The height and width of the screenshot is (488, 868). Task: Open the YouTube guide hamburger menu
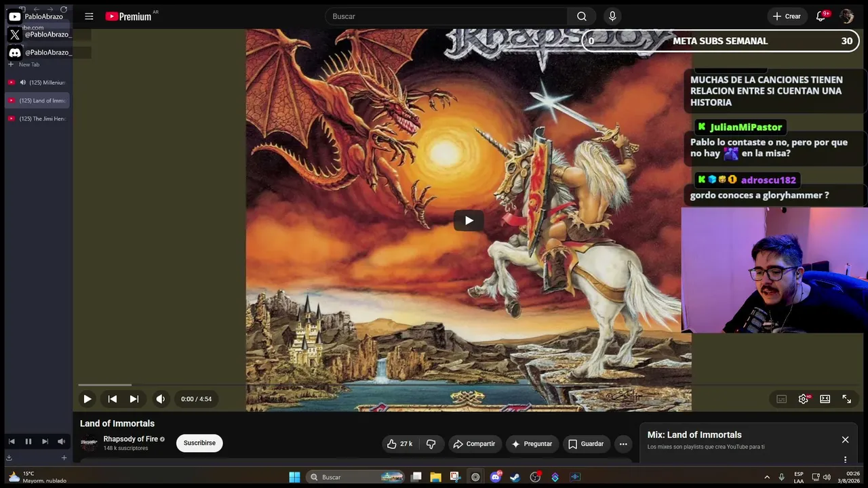coord(89,16)
